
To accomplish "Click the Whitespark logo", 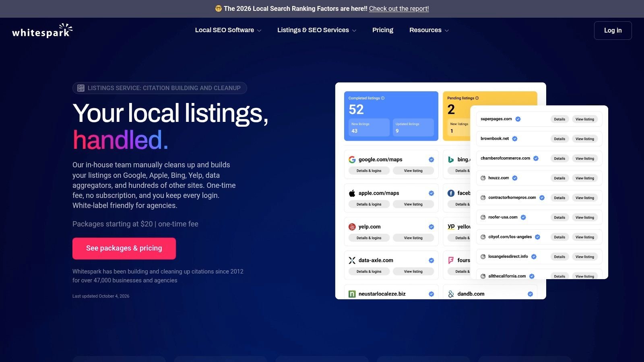I will pyautogui.click(x=42, y=31).
